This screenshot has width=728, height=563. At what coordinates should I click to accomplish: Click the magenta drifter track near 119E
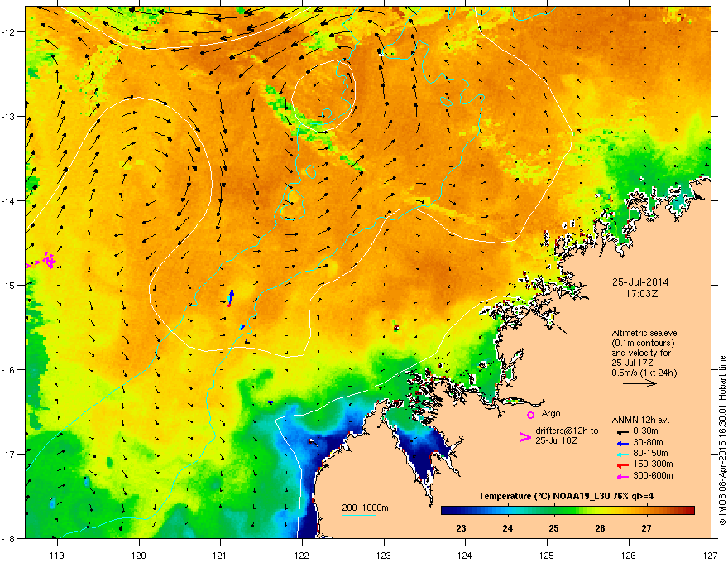click(48, 260)
